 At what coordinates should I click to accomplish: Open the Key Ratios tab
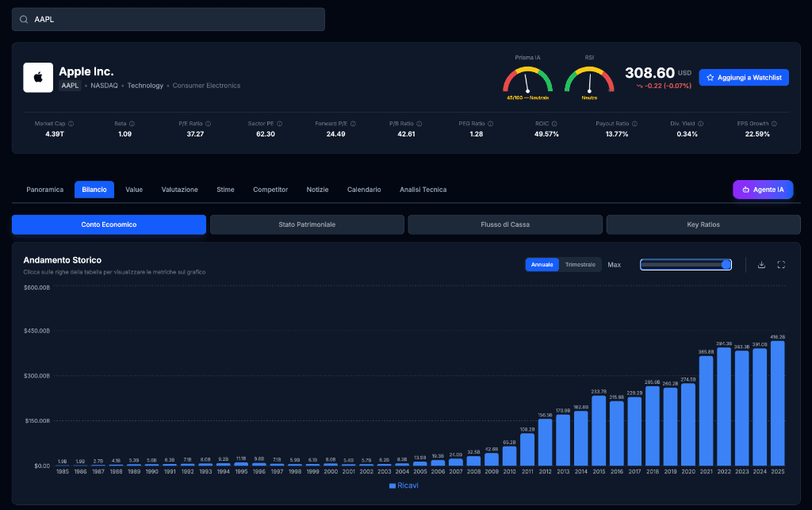point(703,224)
